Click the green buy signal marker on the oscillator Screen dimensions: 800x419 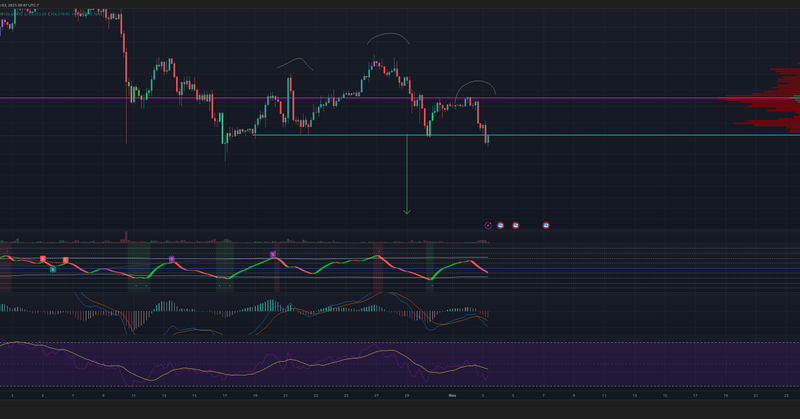pos(53,269)
